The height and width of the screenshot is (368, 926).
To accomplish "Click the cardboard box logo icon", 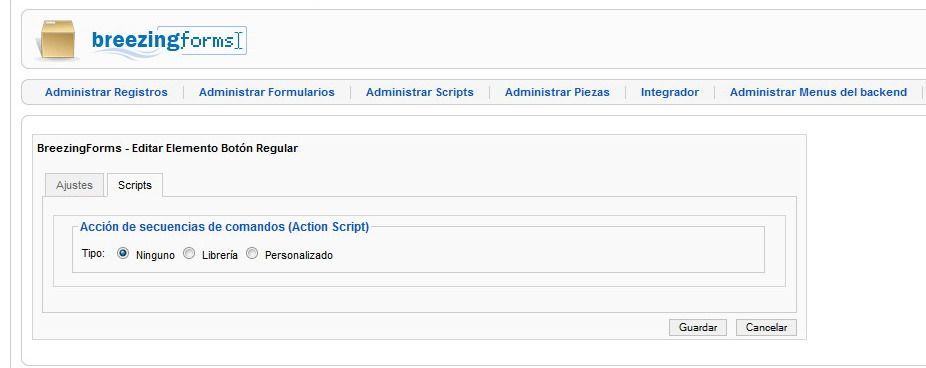I will click(57, 40).
